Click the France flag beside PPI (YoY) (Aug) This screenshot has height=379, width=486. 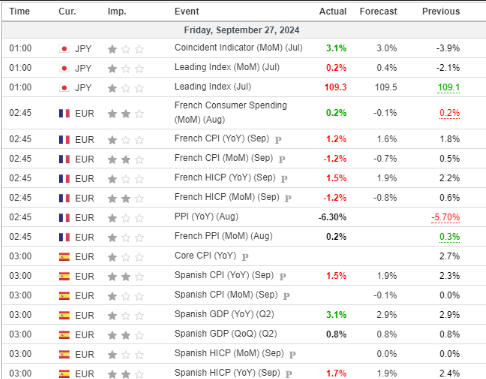tap(64, 218)
